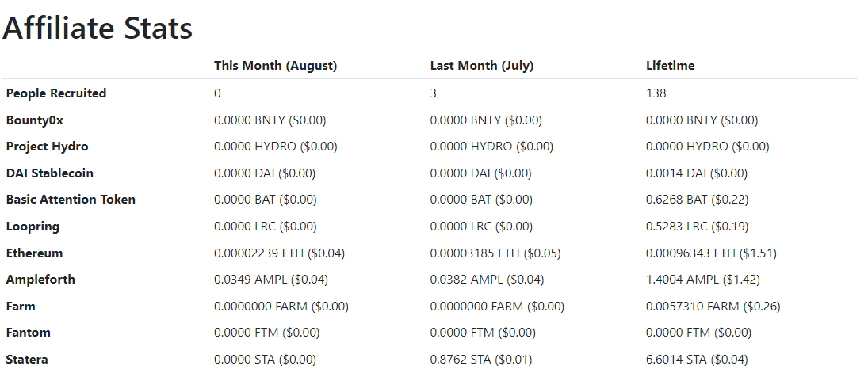Click the Ethereum row label
The width and height of the screenshot is (868, 377).
(x=34, y=253)
